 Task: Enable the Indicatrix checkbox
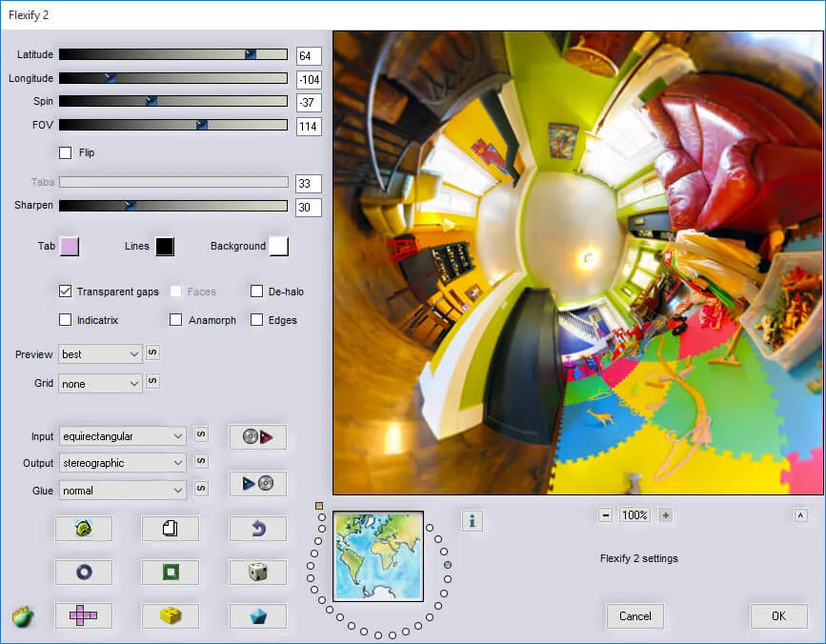65,320
